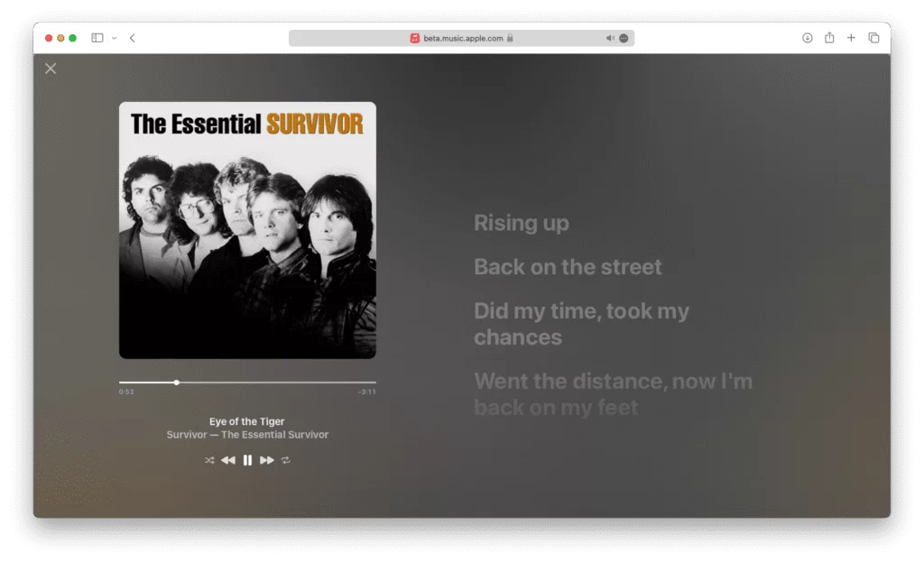Click the elapsed time 0:53

(x=126, y=392)
